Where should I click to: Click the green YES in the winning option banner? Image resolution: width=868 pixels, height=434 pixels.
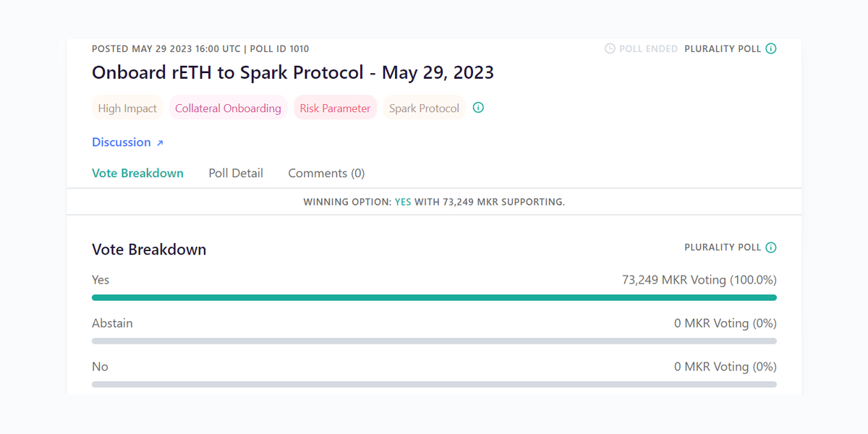[x=403, y=202]
